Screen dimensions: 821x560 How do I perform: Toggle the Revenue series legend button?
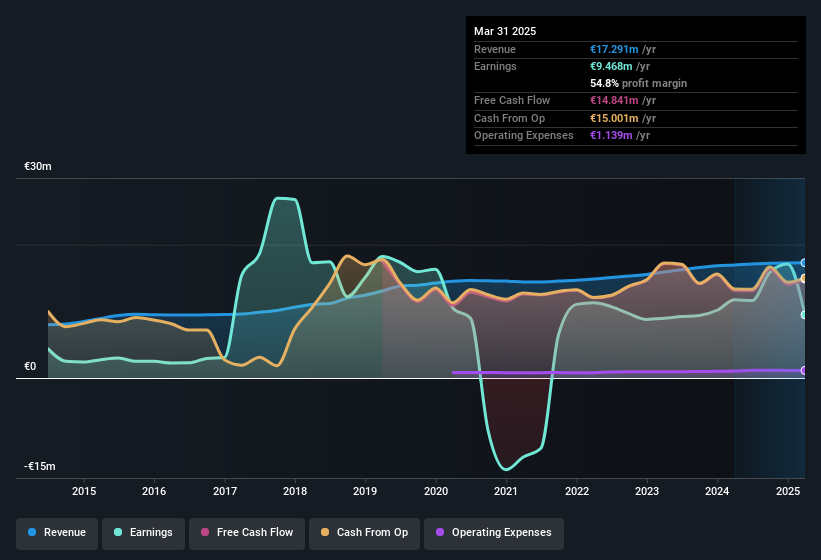click(57, 533)
